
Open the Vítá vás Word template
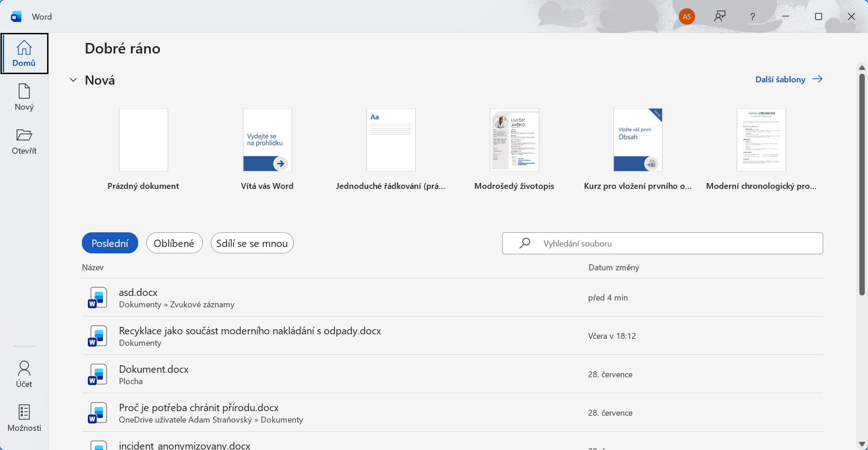point(268,140)
